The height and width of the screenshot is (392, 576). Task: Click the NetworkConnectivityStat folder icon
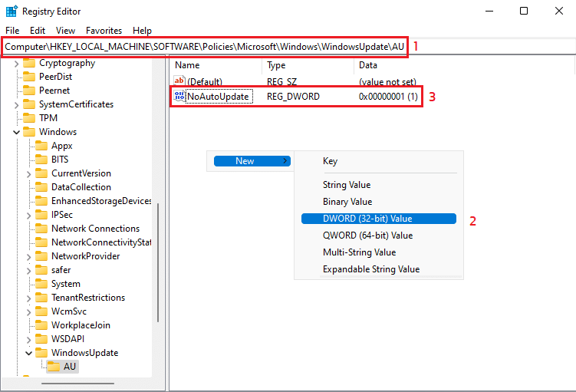point(41,242)
